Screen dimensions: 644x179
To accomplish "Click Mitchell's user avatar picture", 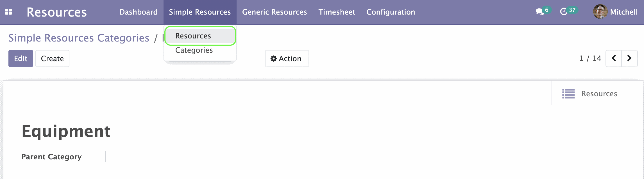I will (600, 12).
